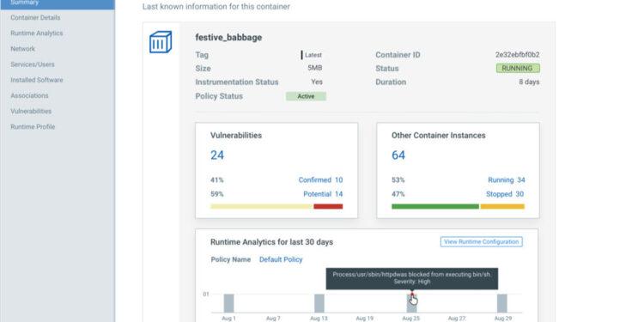
Task: Click the green running instances bar
Action: pos(435,207)
